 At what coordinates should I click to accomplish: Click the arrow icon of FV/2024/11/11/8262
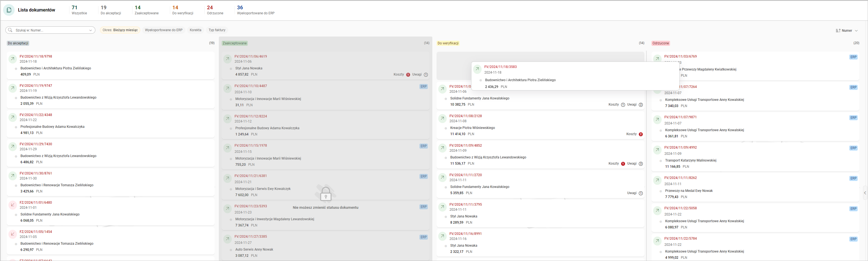click(657, 180)
